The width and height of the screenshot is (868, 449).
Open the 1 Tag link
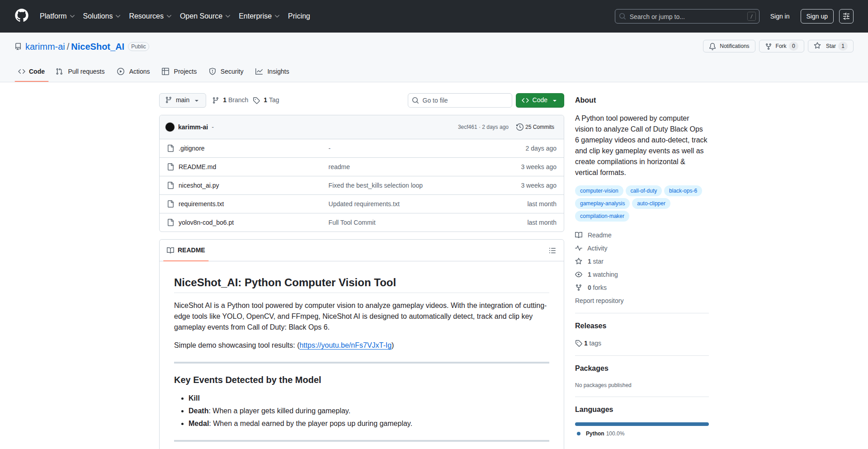[266, 100]
